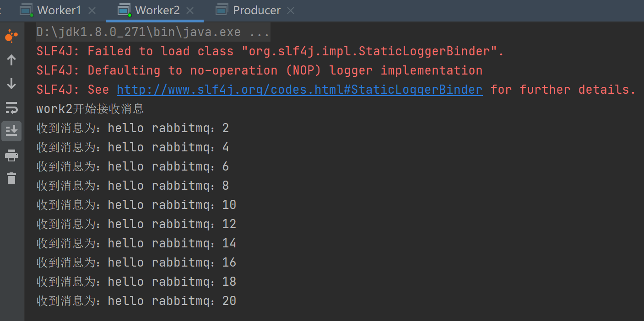Clear all console output with trash icon
Image resolution: width=644 pixels, height=321 pixels.
click(11, 178)
